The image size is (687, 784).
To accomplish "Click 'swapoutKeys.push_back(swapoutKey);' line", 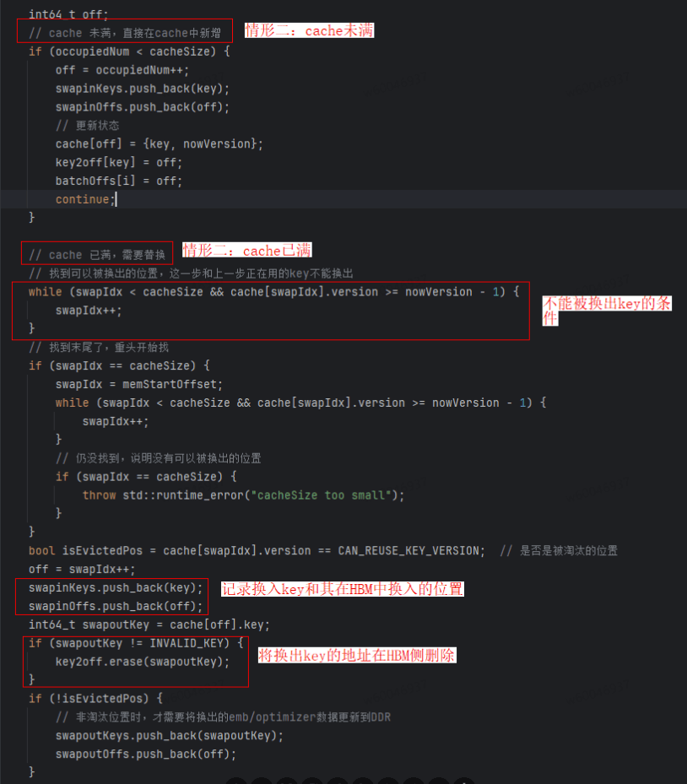I will point(170,736).
